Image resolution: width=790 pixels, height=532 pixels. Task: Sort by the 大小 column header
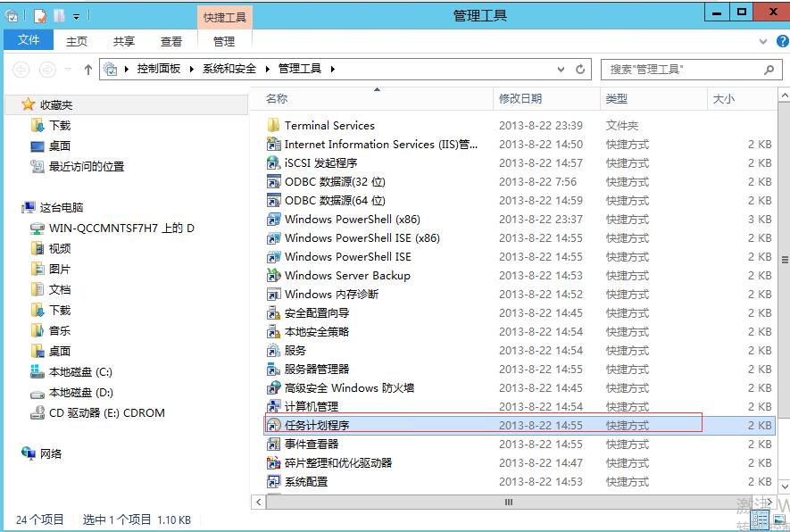(x=742, y=98)
